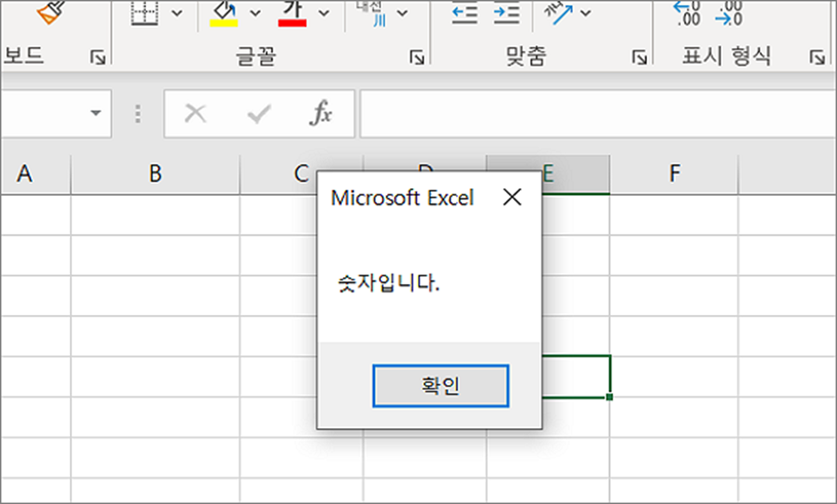Screen dimensions: 837x504
Task: Select column A header
Action: coord(35,173)
